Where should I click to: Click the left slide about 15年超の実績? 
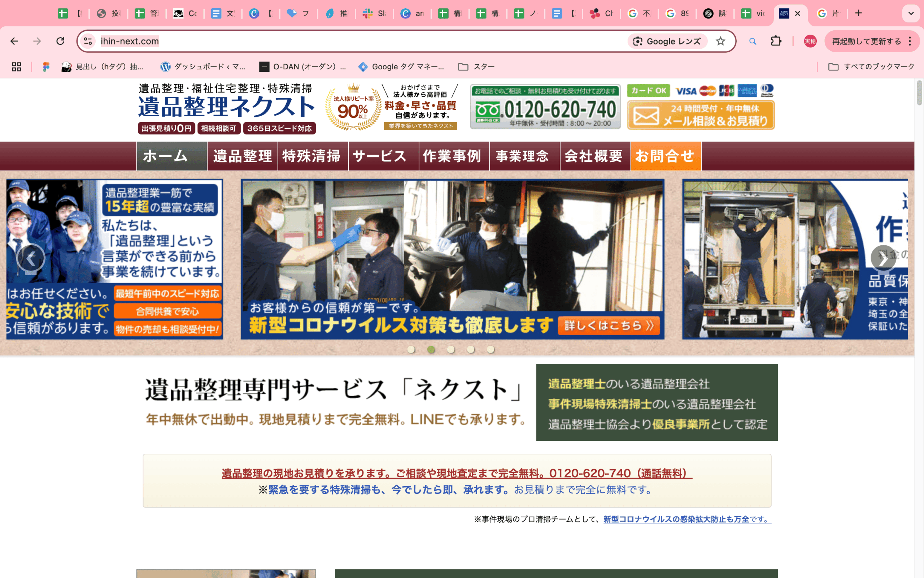(114, 259)
